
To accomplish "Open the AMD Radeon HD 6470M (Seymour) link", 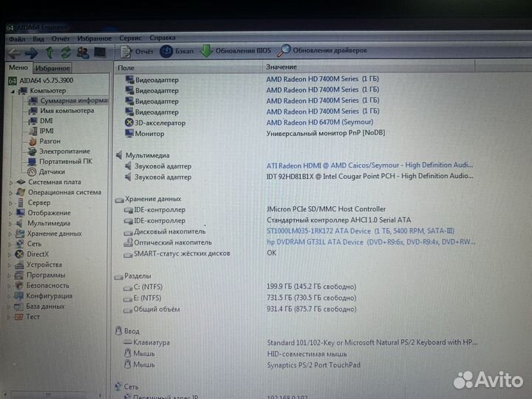I will [320, 122].
